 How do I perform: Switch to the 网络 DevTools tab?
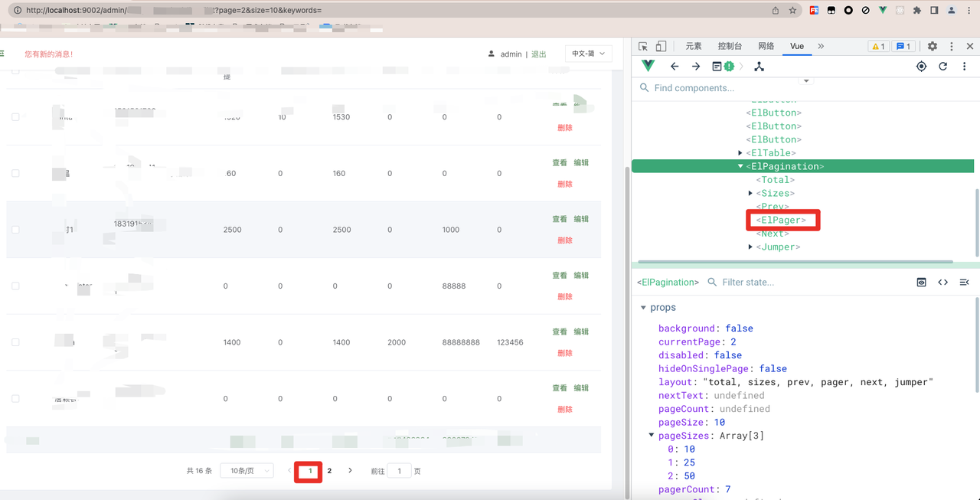[x=766, y=46]
